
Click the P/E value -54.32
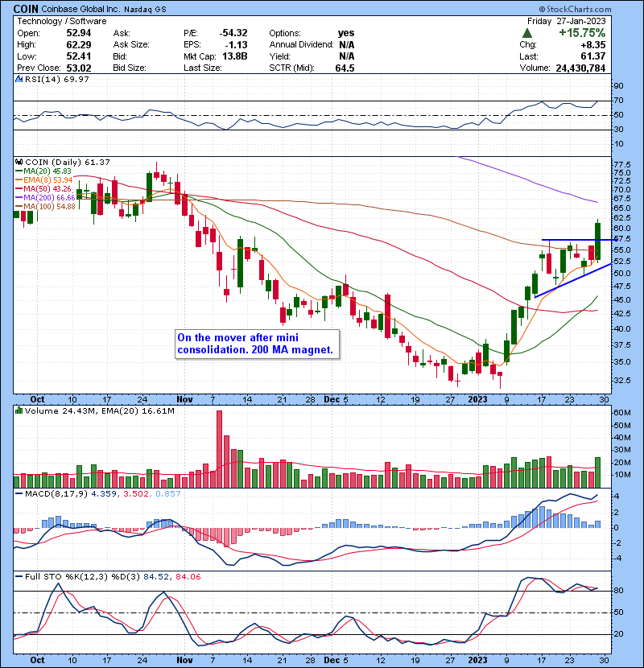tap(233, 33)
